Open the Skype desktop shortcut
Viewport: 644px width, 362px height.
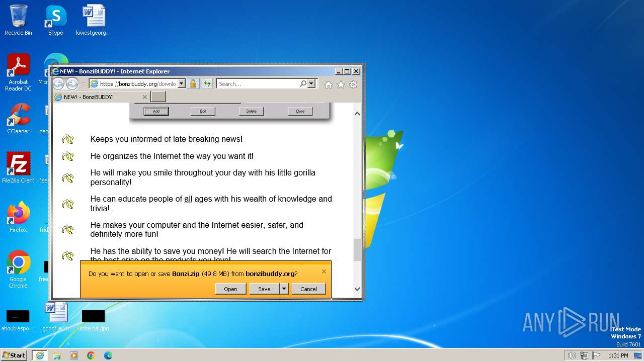coord(56,20)
